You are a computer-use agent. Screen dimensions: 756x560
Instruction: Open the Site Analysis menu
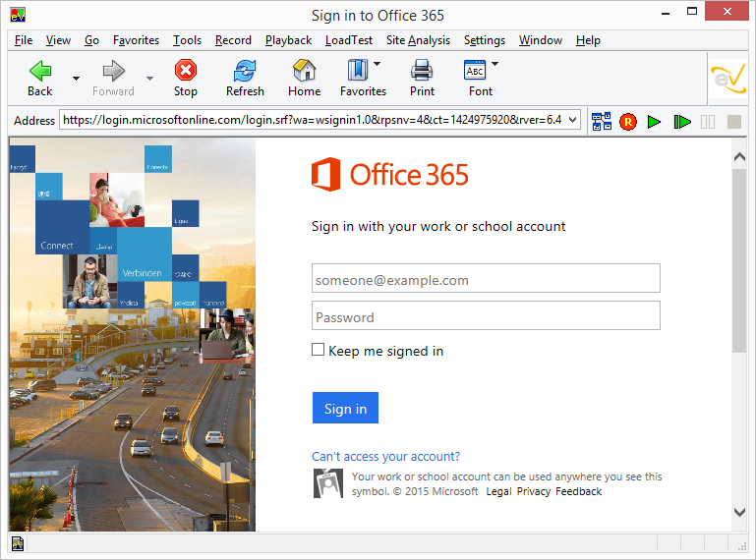pos(418,40)
